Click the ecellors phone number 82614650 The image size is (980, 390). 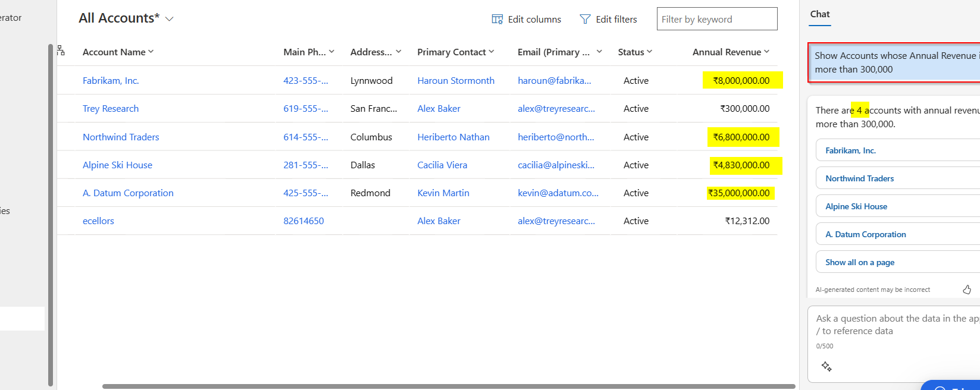pyautogui.click(x=303, y=221)
